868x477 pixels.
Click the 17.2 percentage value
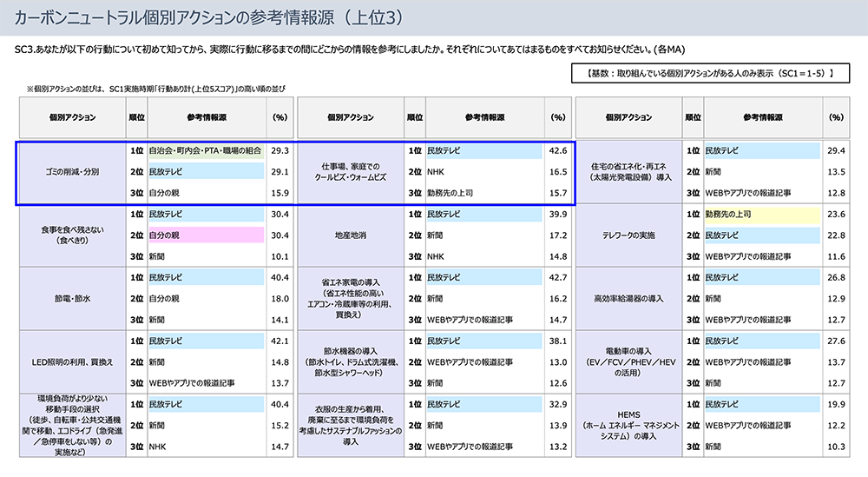(558, 235)
